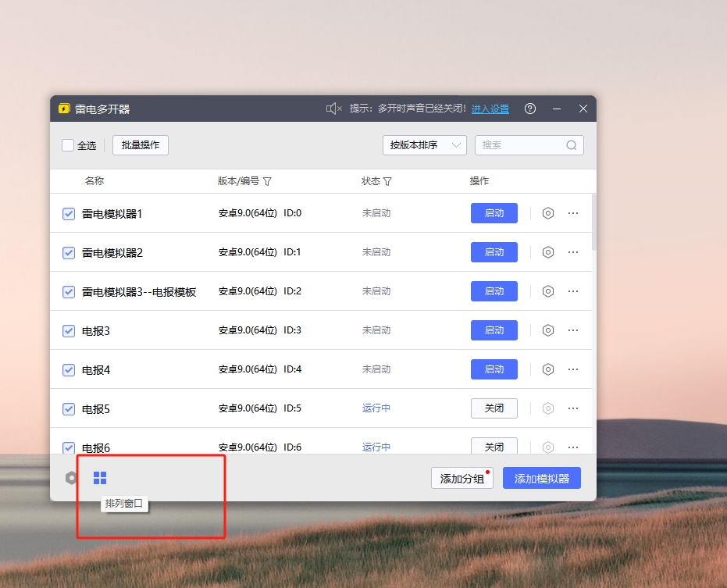This screenshot has width=727, height=588.
Task: Click the 关闭 button for 电报5
Action: pyautogui.click(x=494, y=408)
